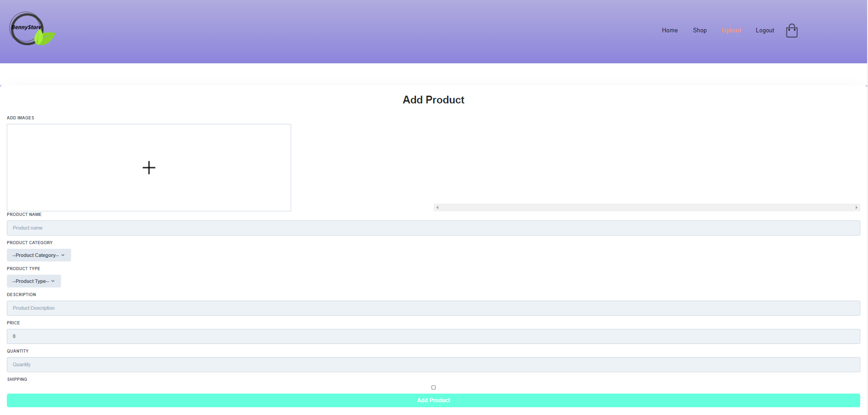Viewport: 868px width, 415px height.
Task: Navigate to the Home page
Action: coord(669,30)
